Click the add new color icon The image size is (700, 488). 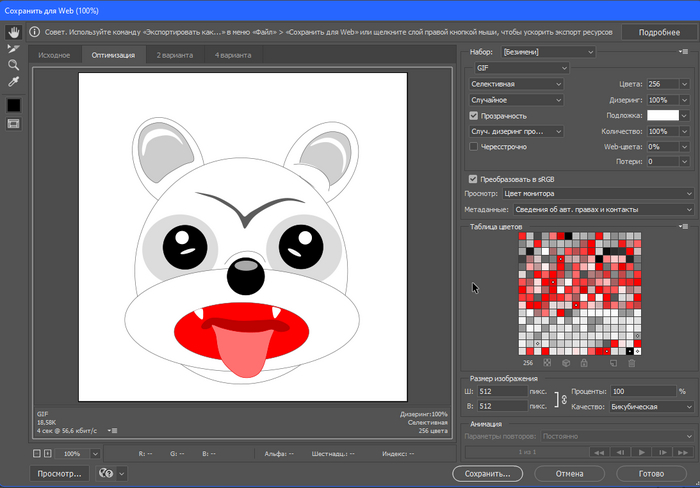point(613,363)
